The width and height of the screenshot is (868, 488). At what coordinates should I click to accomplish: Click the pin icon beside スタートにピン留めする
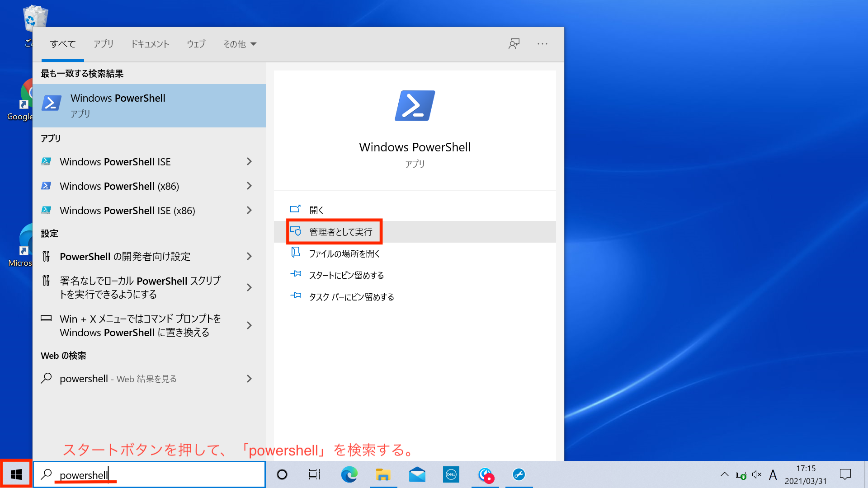[x=296, y=274]
